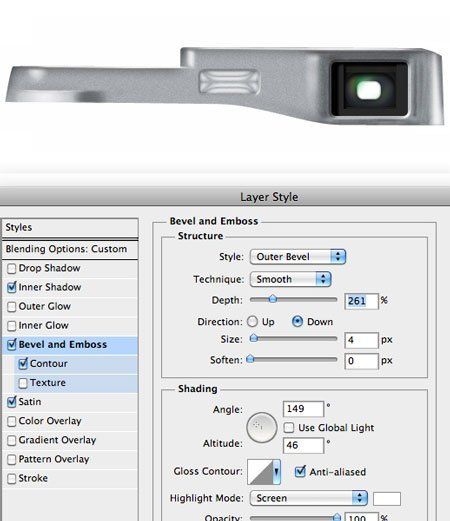Tick the Color Overlay checkbox
This screenshot has width=450, height=521.
tap(12, 421)
